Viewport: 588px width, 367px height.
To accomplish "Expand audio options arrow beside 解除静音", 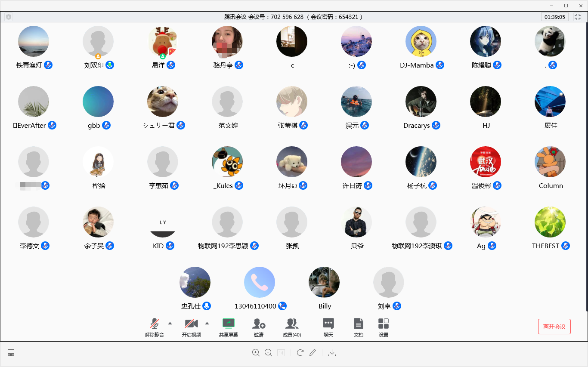I will pyautogui.click(x=170, y=323).
